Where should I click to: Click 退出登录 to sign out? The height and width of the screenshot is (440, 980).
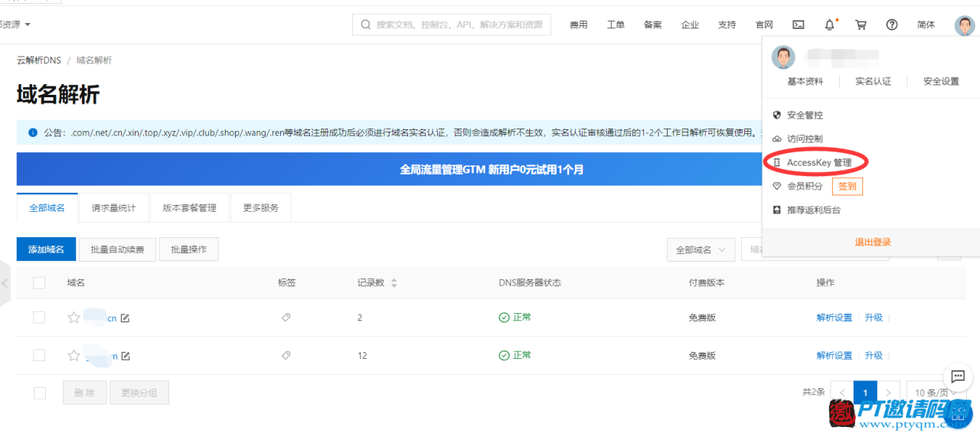pos(872,242)
